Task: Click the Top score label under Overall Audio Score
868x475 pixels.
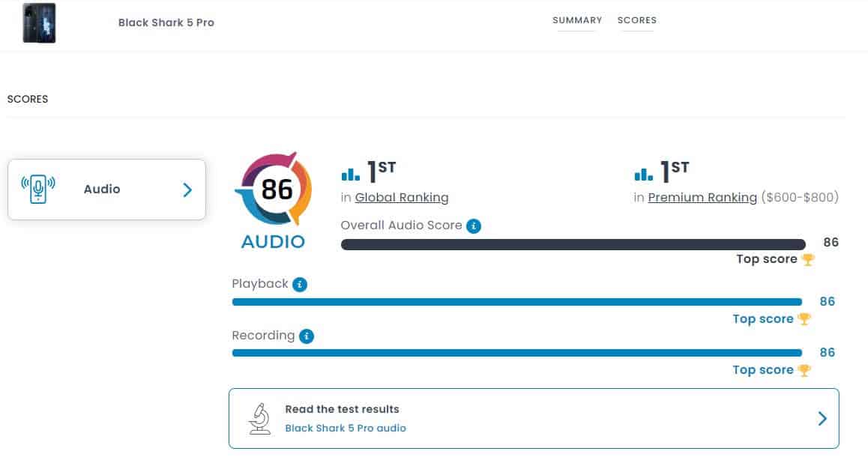Action: [767, 259]
